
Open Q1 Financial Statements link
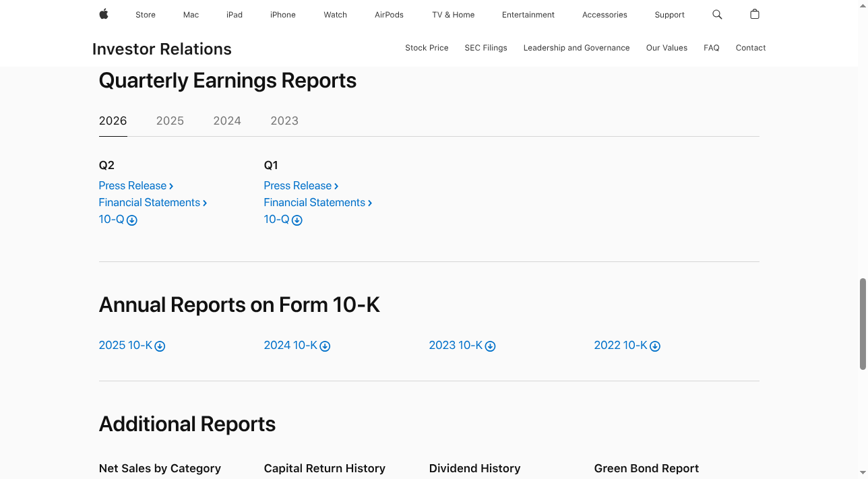(318, 203)
